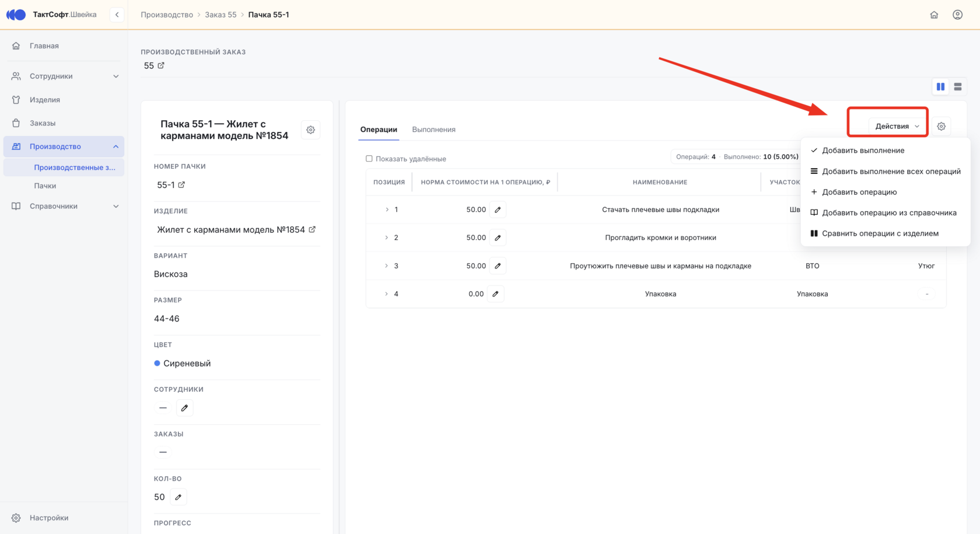This screenshot has height=534, width=980.
Task: Open external link icon beside Жилет product name
Action: [312, 229]
